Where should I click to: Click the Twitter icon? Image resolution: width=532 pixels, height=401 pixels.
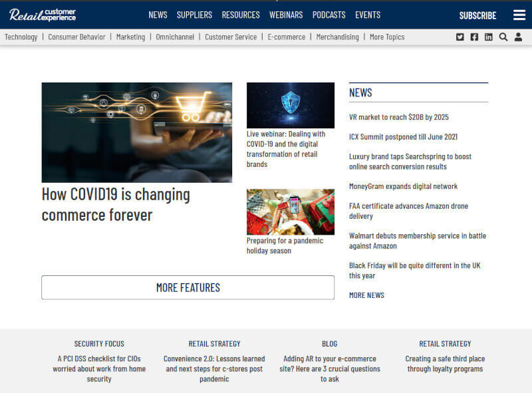(460, 37)
